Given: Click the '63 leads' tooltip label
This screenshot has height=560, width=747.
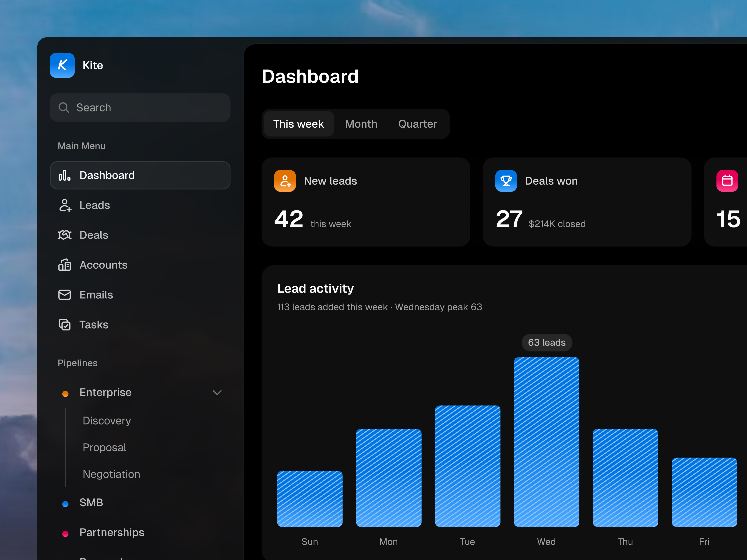Looking at the screenshot, I should [x=547, y=343].
